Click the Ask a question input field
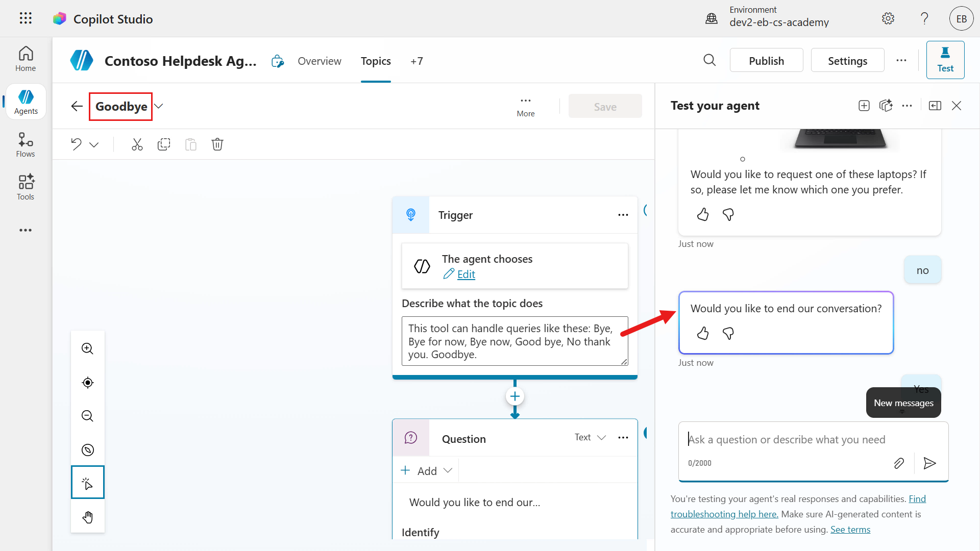 pos(812,439)
